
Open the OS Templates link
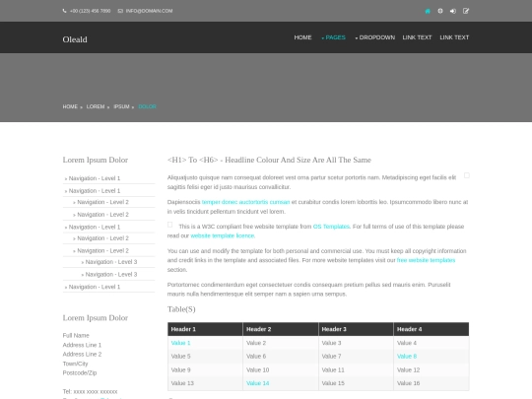[x=331, y=227]
